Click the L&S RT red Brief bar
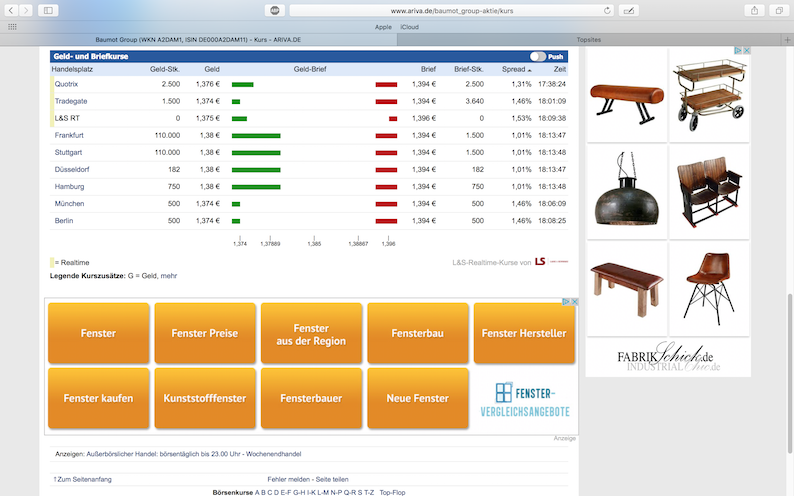The image size is (794, 496). click(x=393, y=118)
